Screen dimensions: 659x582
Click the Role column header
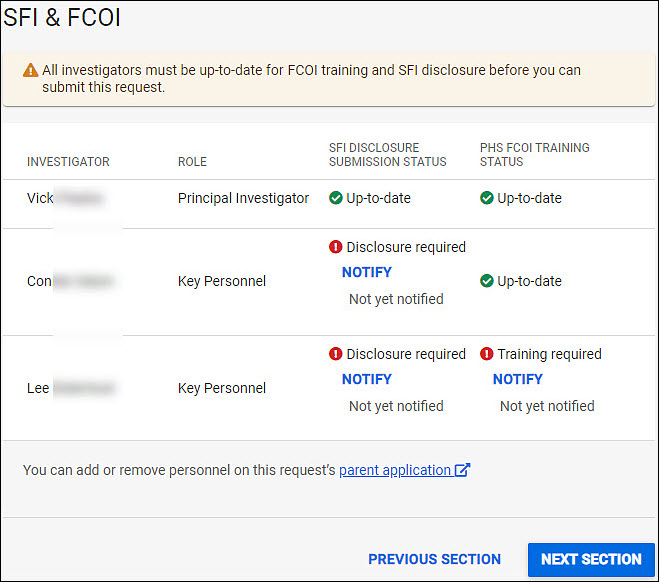point(192,162)
